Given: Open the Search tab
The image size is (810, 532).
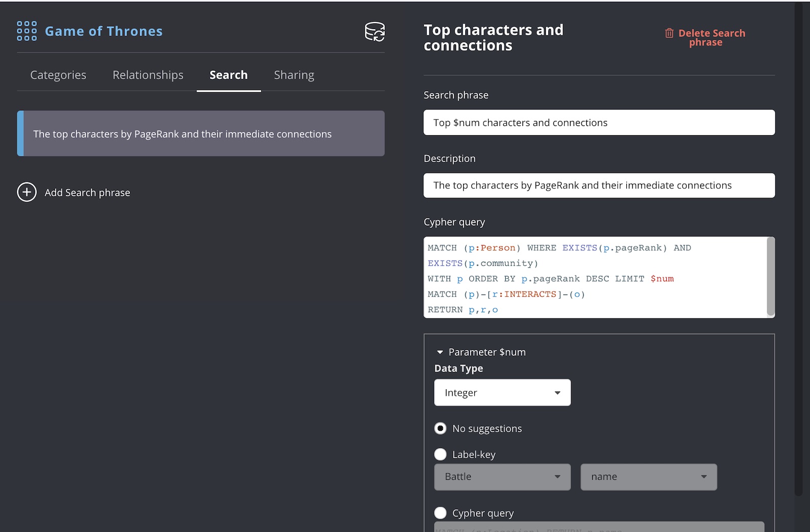Looking at the screenshot, I should coord(229,75).
